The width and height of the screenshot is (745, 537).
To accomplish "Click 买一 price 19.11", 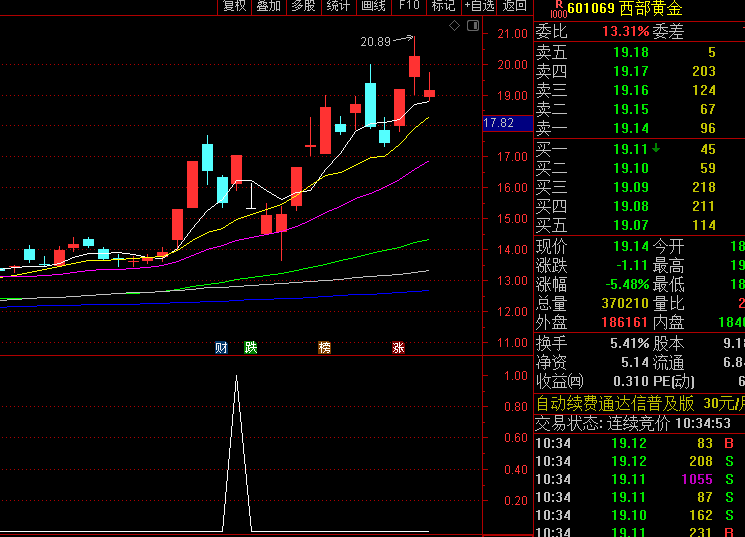I will [631, 149].
